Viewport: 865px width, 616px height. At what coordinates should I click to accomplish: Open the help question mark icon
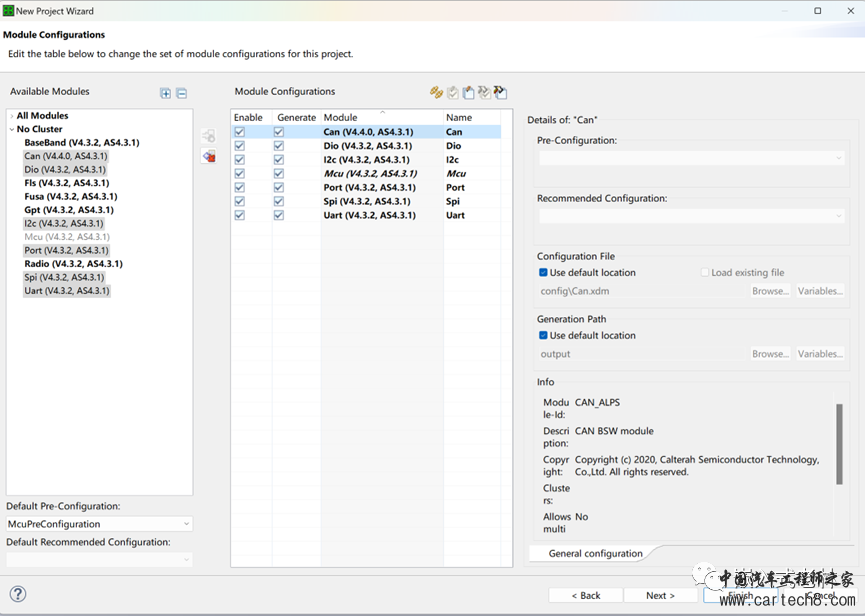click(x=18, y=594)
